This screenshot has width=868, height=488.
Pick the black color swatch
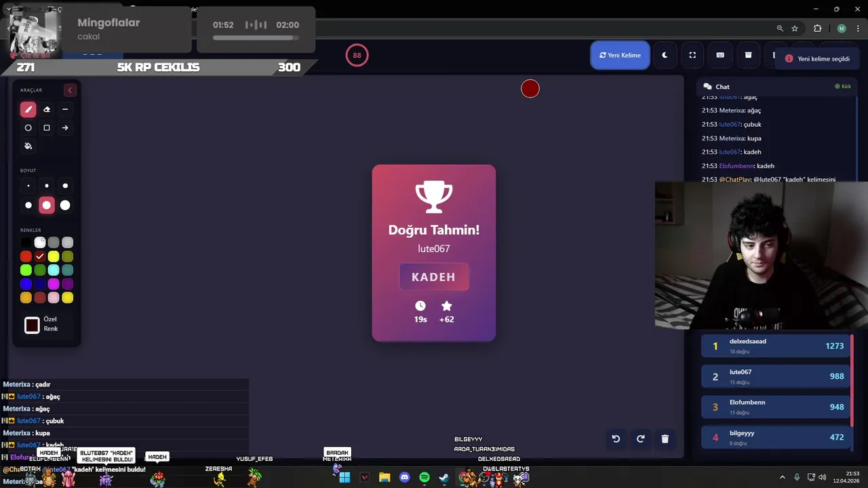click(26, 243)
